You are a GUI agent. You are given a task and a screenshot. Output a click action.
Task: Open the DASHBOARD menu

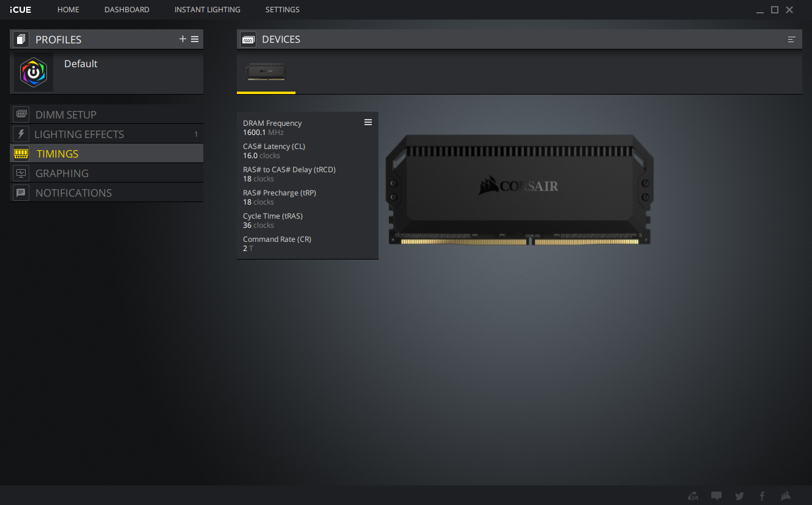[x=127, y=10]
